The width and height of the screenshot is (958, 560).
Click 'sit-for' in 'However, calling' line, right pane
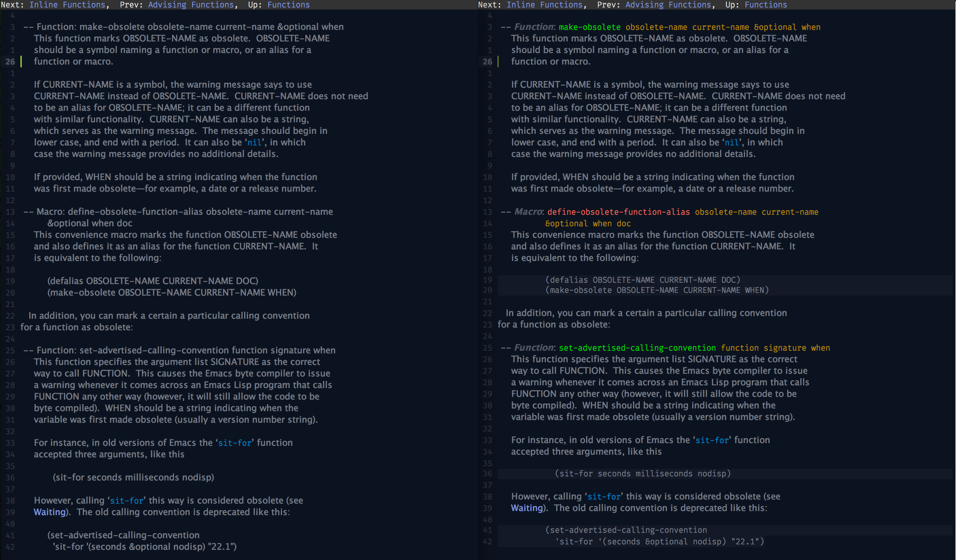click(x=604, y=496)
